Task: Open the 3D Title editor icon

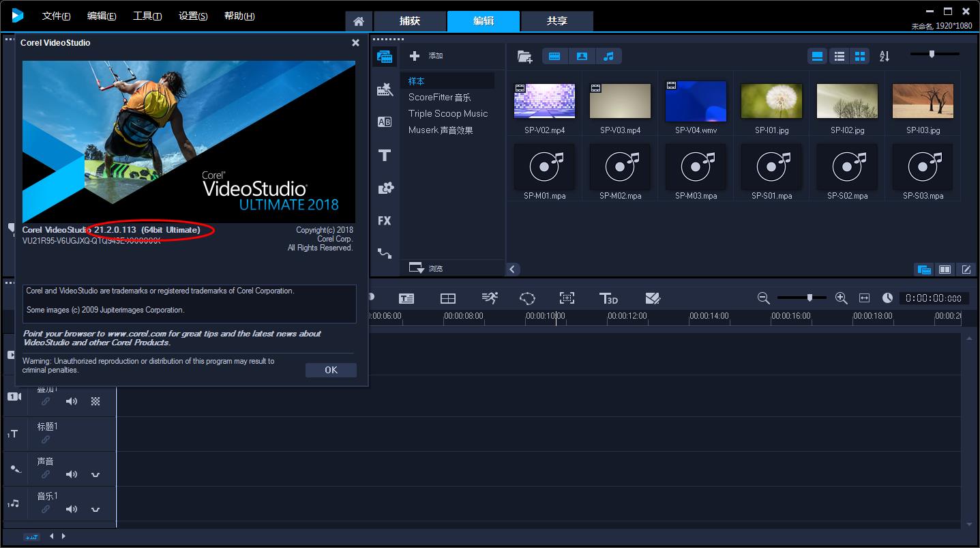Action: tap(608, 298)
